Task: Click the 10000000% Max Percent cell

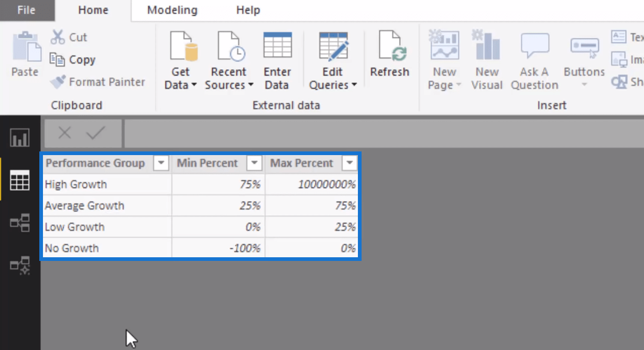Action: (312, 184)
